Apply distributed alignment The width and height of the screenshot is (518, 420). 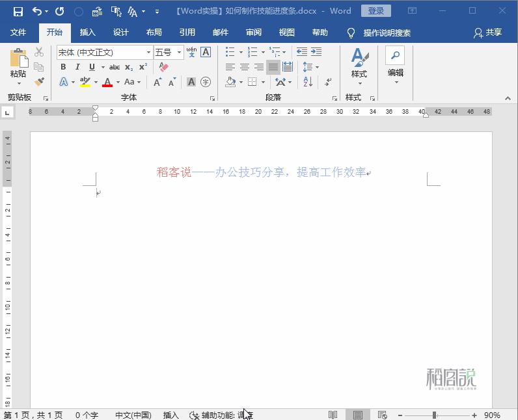pyautogui.click(x=288, y=67)
